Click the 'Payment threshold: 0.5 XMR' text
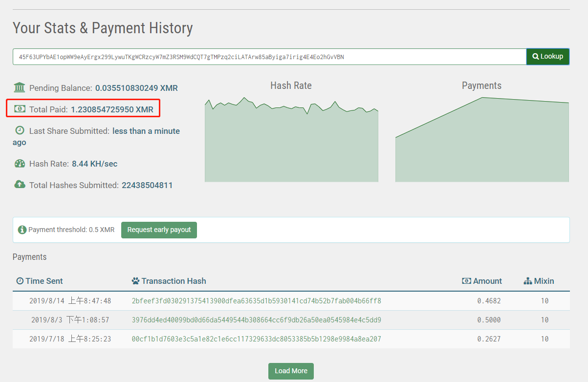 click(71, 230)
